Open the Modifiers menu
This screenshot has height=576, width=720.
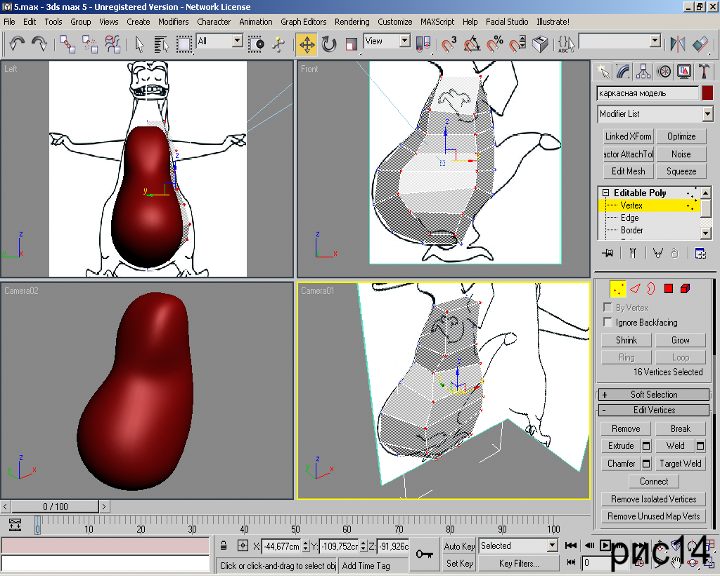pos(173,21)
